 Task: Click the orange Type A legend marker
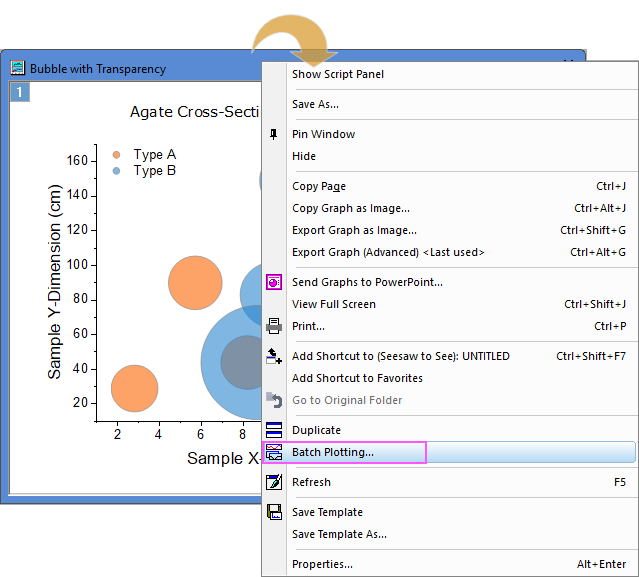[x=116, y=155]
